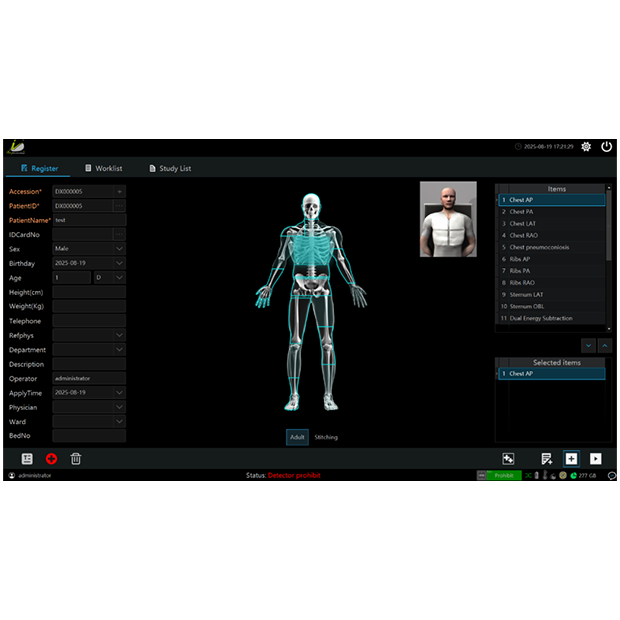Screen dimensions: 620x620
Task: Click the patient positioning preview thumbnail
Action: [x=448, y=219]
